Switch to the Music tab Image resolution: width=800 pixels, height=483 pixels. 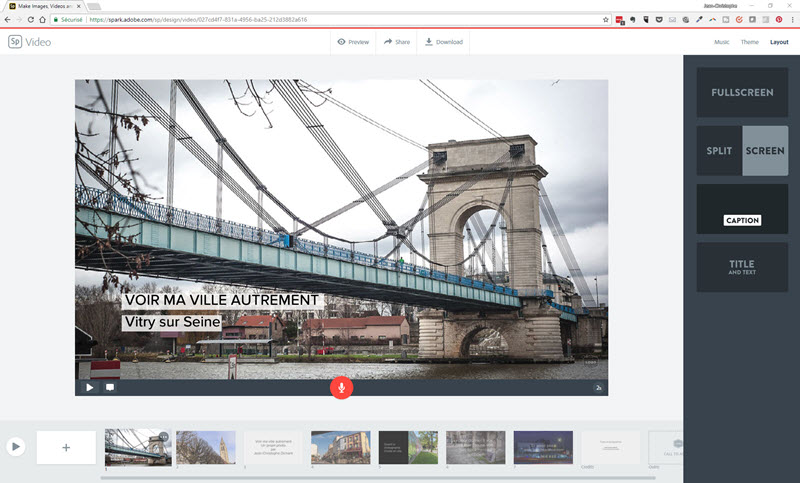click(721, 42)
